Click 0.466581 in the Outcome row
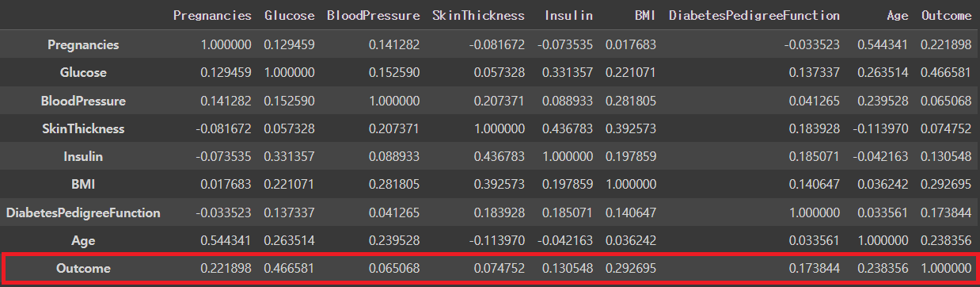Image resolution: width=980 pixels, height=287 pixels. [289, 269]
